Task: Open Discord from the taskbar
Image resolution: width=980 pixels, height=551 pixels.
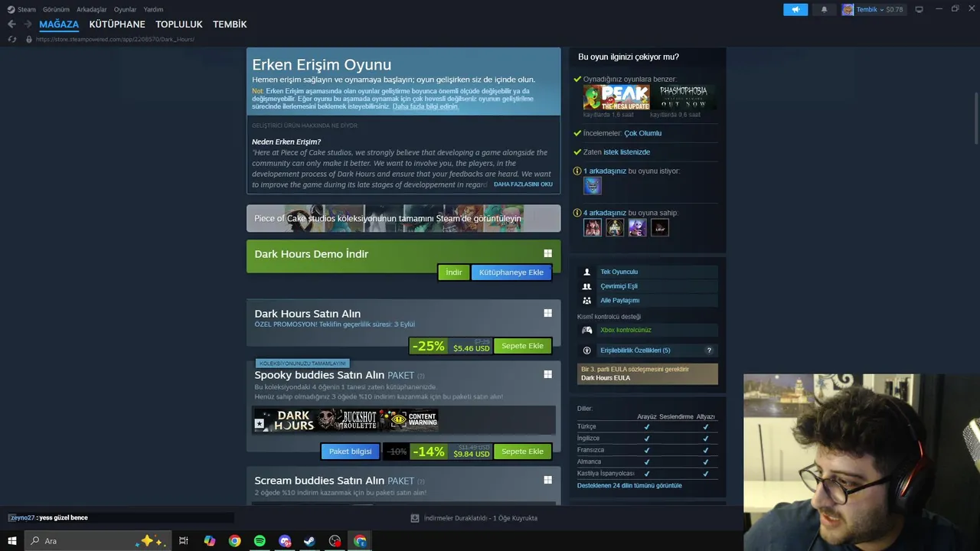Action: 285,541
